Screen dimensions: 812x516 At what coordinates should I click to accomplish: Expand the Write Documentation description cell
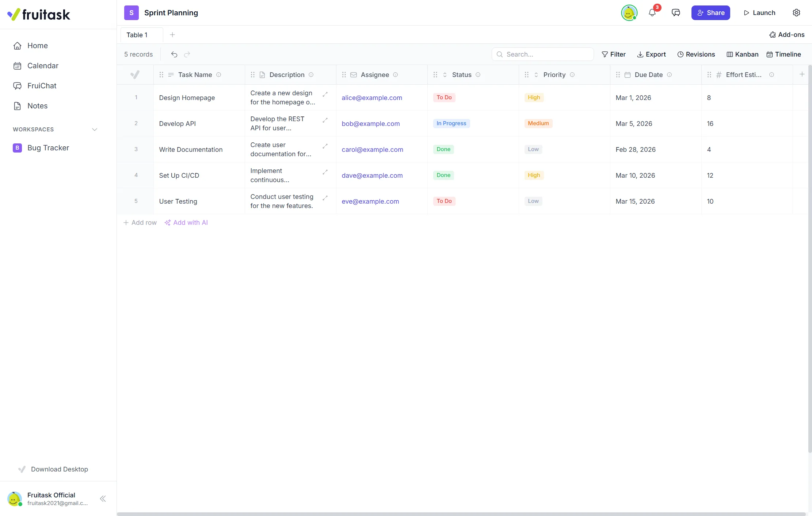pos(325,146)
